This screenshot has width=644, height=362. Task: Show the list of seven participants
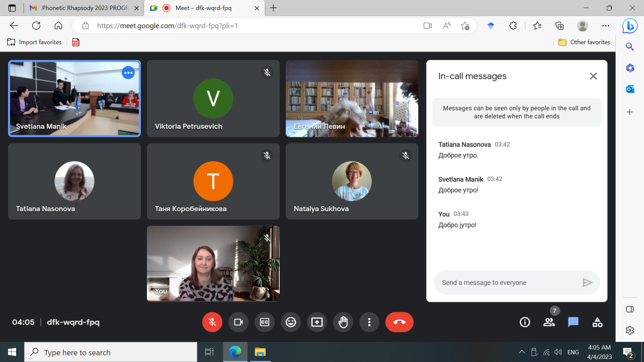(x=549, y=322)
